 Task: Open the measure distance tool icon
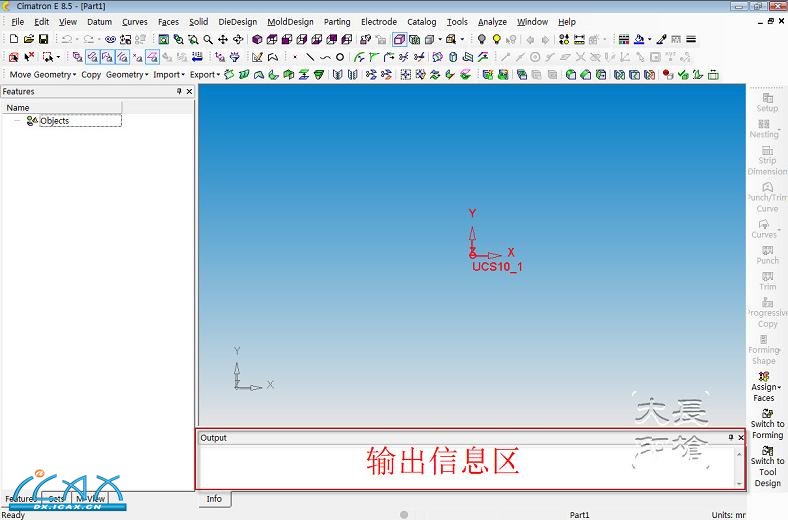click(579, 39)
